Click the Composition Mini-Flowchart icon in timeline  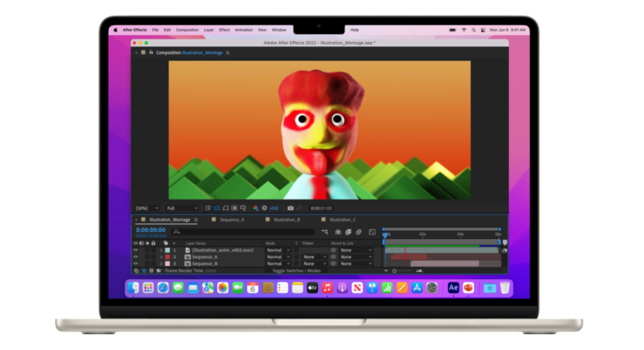327,232
